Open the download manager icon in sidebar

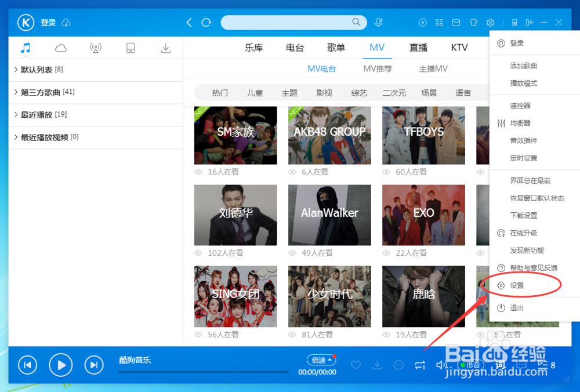click(x=165, y=48)
